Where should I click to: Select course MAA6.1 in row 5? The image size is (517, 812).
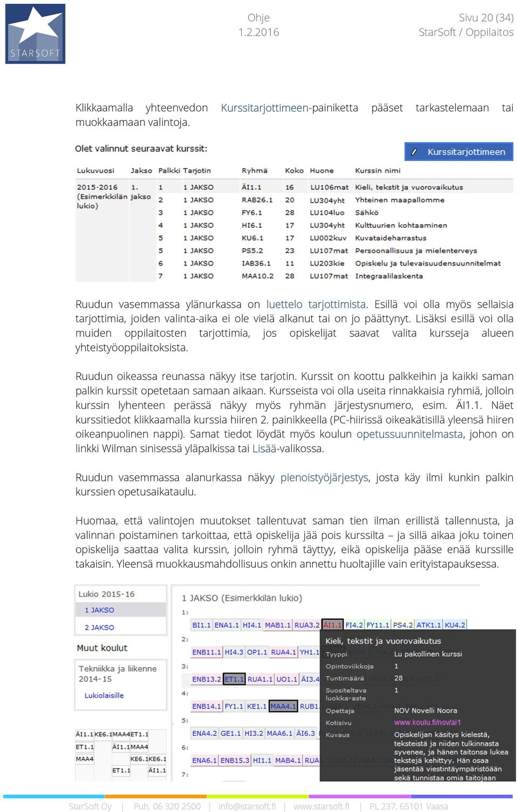click(x=280, y=733)
